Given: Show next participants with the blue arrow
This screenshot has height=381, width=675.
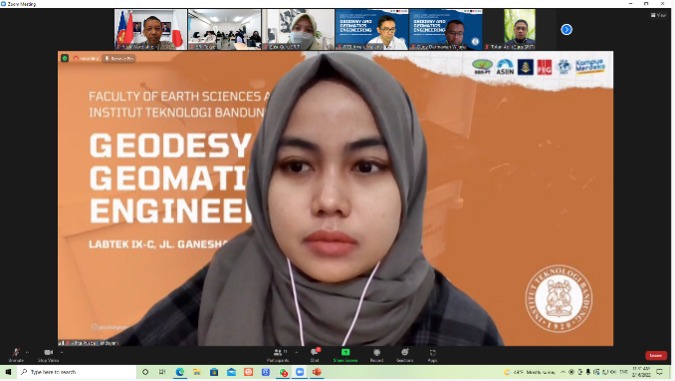Looking at the screenshot, I should point(567,29).
